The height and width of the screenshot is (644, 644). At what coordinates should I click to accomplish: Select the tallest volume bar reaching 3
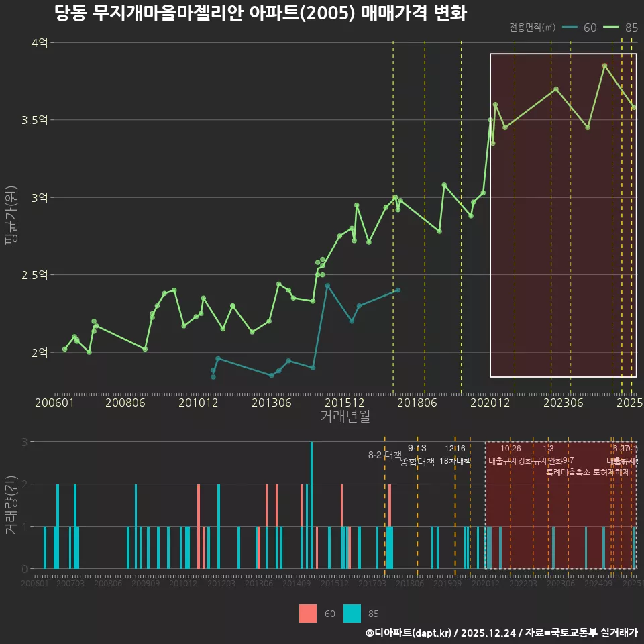(x=311, y=504)
